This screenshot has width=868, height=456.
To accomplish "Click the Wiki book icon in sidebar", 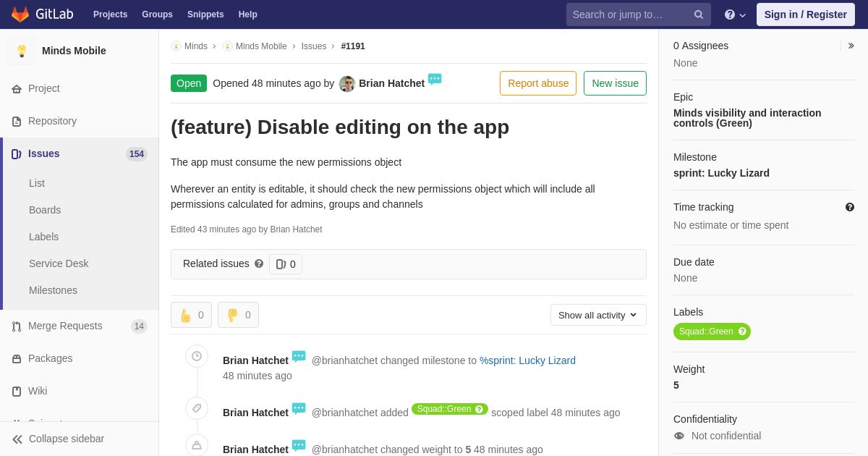I will tap(17, 392).
